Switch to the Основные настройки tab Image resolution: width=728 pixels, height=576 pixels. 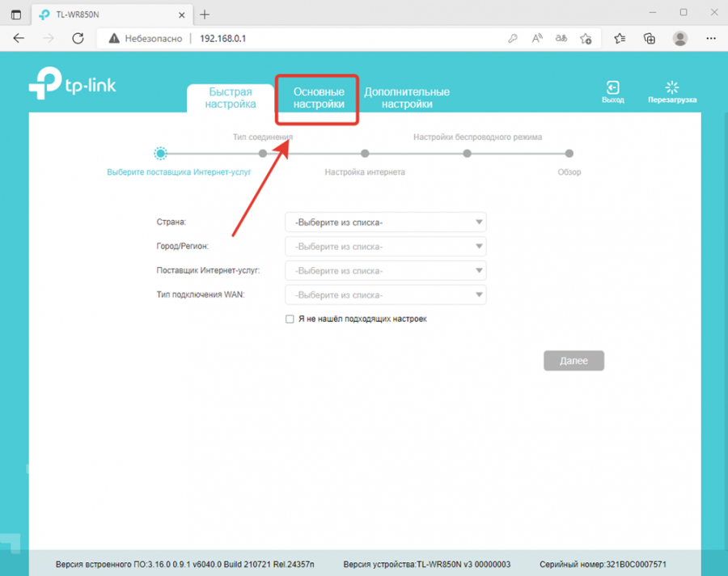[318, 98]
